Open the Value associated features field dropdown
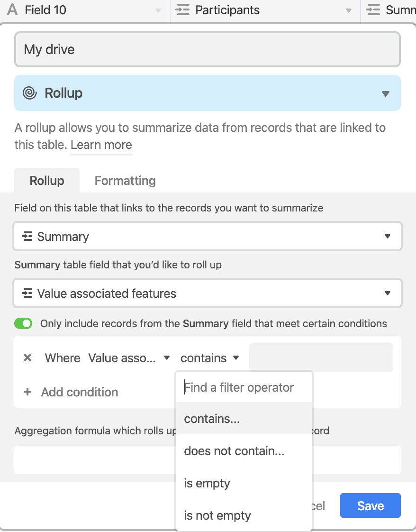This screenshot has height=532, width=416. [x=208, y=293]
